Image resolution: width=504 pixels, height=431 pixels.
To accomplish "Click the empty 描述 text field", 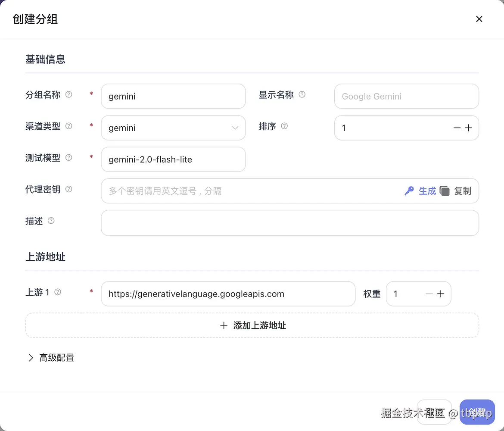I will tap(289, 223).
